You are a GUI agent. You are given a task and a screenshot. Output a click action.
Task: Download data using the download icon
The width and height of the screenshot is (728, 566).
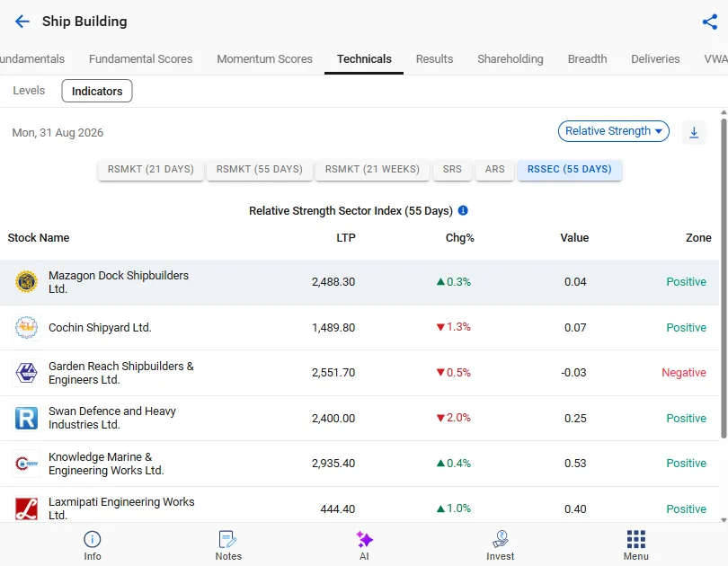point(694,132)
